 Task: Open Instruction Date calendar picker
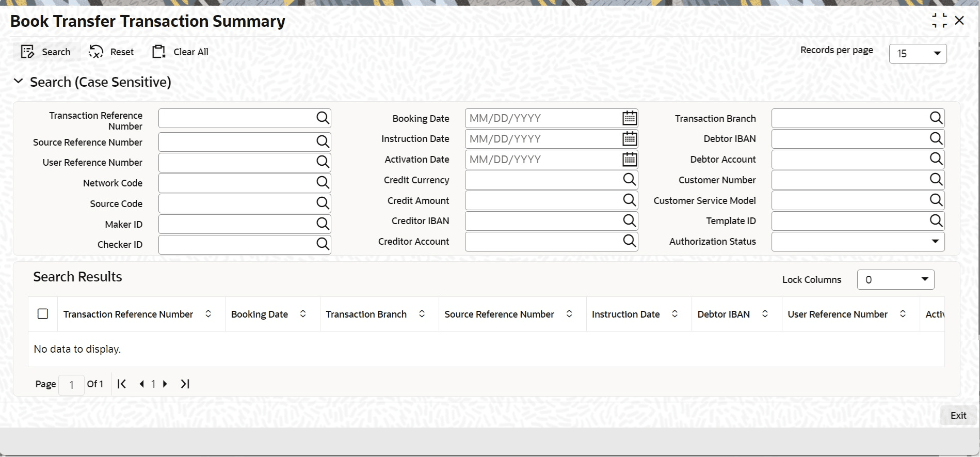coord(630,139)
